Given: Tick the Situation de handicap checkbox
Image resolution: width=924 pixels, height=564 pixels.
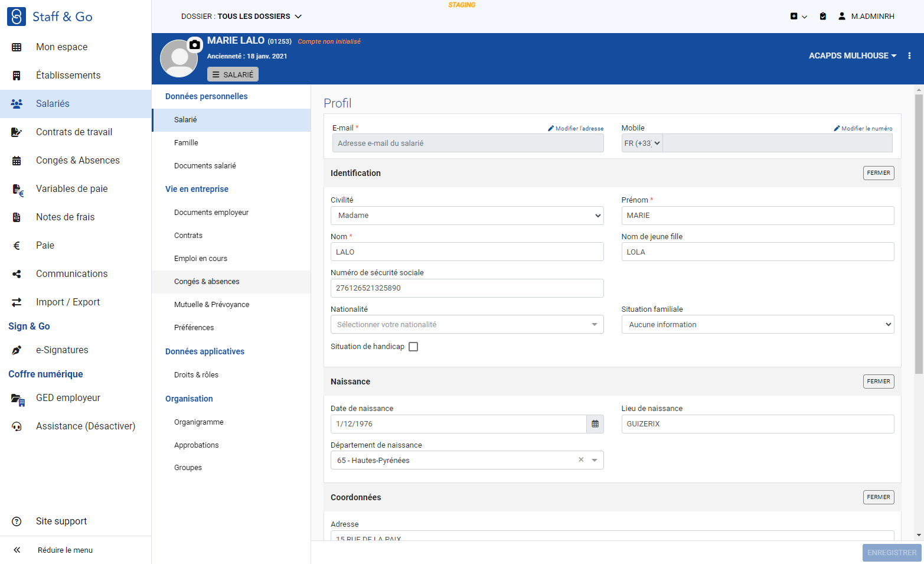Looking at the screenshot, I should (413, 347).
